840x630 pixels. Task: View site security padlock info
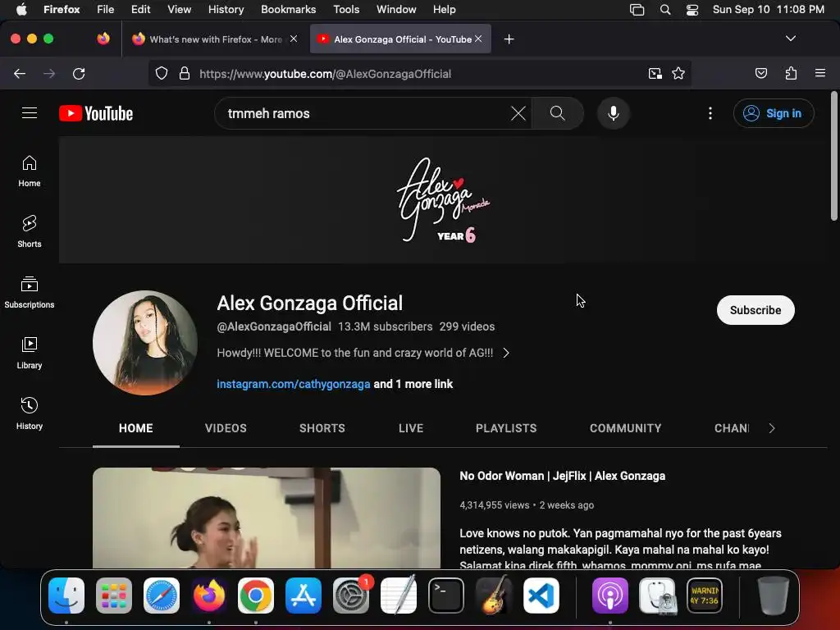pyautogui.click(x=185, y=73)
